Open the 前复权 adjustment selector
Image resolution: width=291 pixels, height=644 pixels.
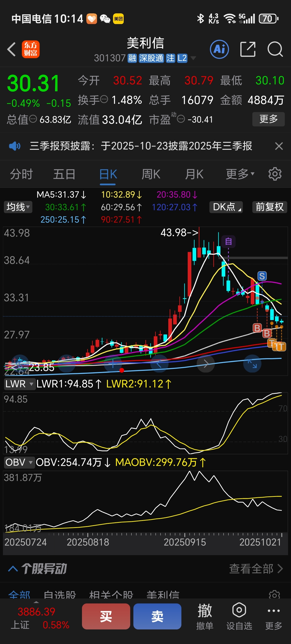coord(269,207)
